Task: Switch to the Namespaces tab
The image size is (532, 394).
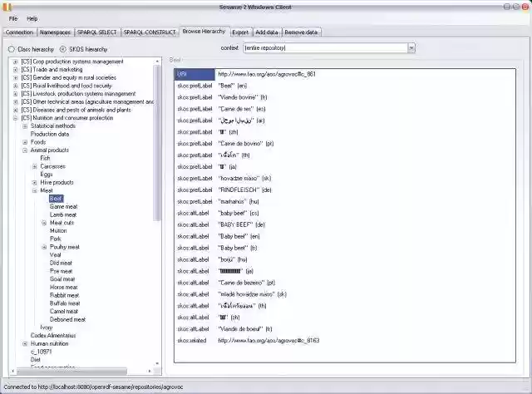Action: [x=55, y=32]
